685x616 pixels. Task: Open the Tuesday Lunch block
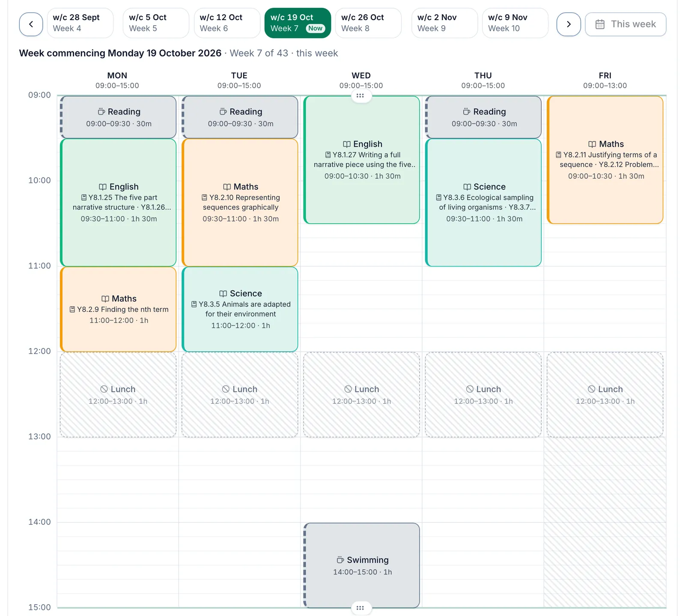pyautogui.click(x=240, y=395)
